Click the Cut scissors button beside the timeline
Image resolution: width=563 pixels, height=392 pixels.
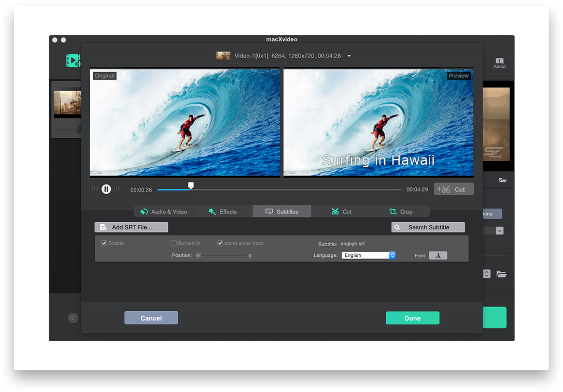(x=454, y=190)
